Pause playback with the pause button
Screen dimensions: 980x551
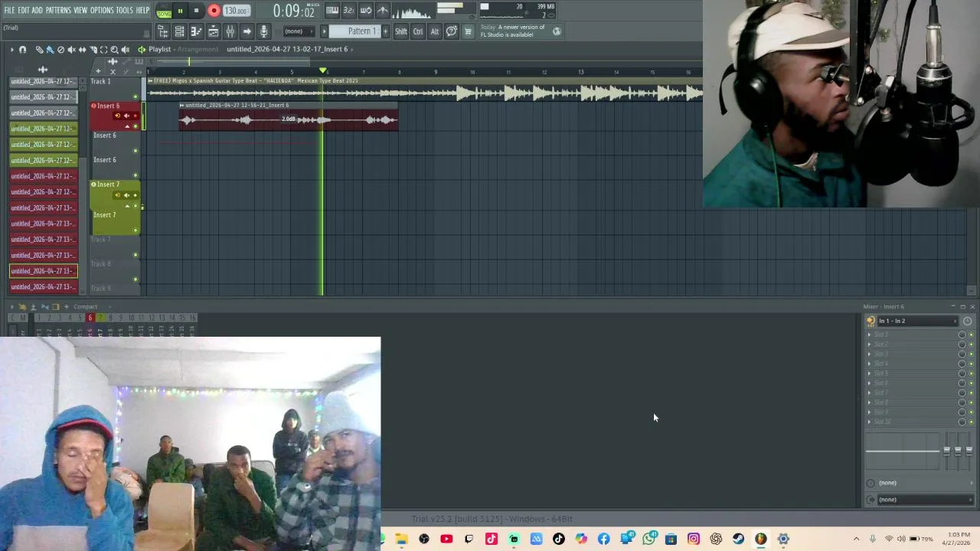point(180,11)
